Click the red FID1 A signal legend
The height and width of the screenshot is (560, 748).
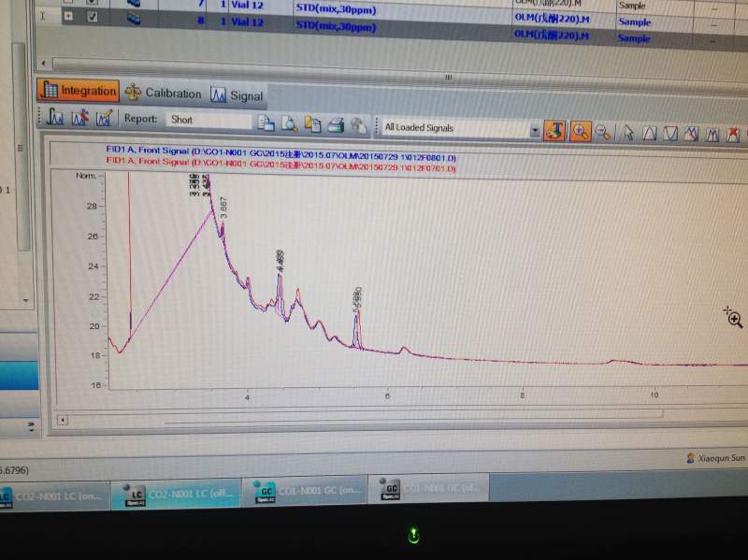280,165
